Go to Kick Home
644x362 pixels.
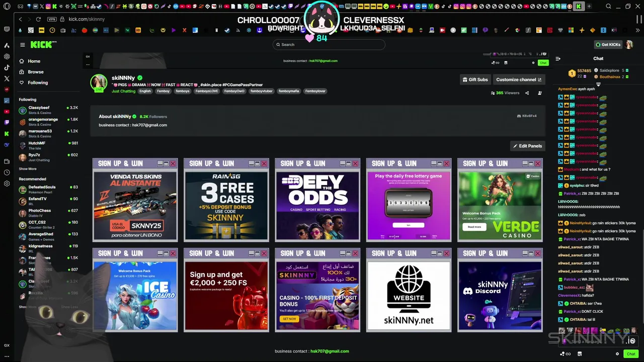point(34,61)
